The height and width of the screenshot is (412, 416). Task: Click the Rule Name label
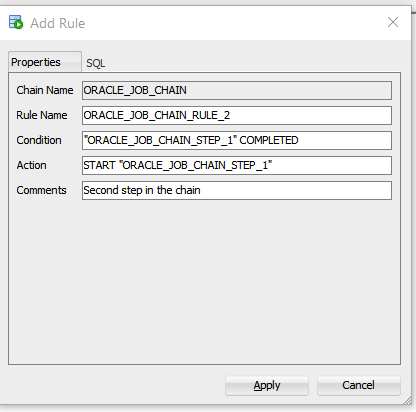coord(42,115)
